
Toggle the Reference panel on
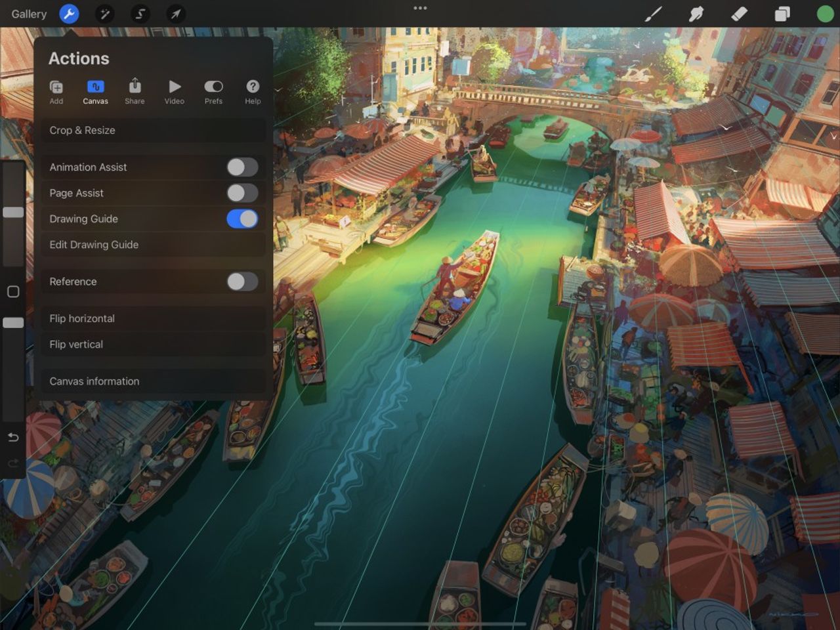(x=241, y=282)
